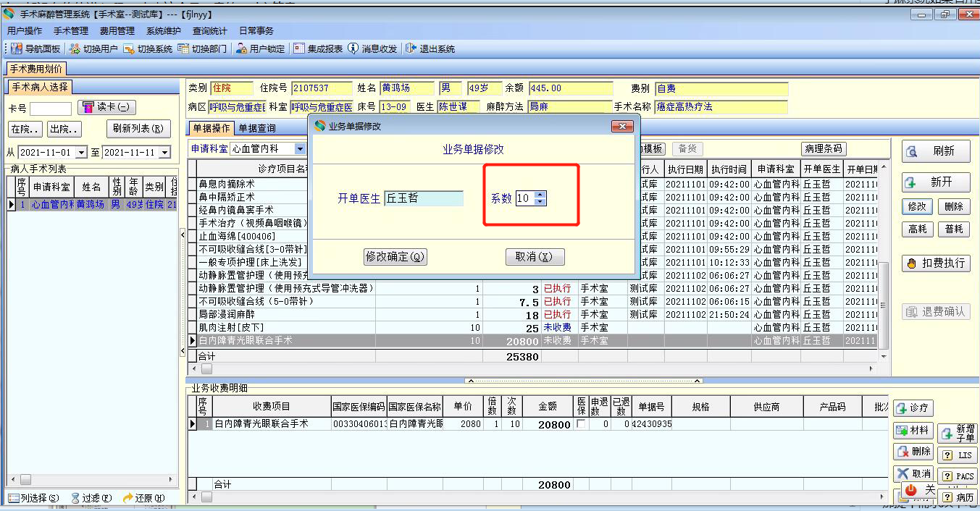
Task: Open the 用户操作 menu
Action: pyautogui.click(x=25, y=31)
